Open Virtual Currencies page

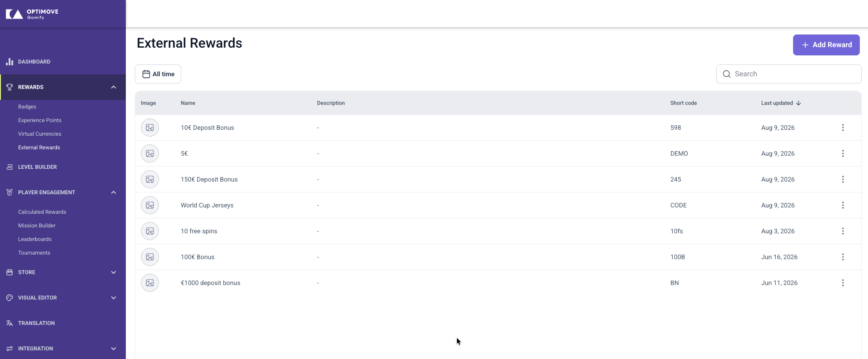pos(40,134)
